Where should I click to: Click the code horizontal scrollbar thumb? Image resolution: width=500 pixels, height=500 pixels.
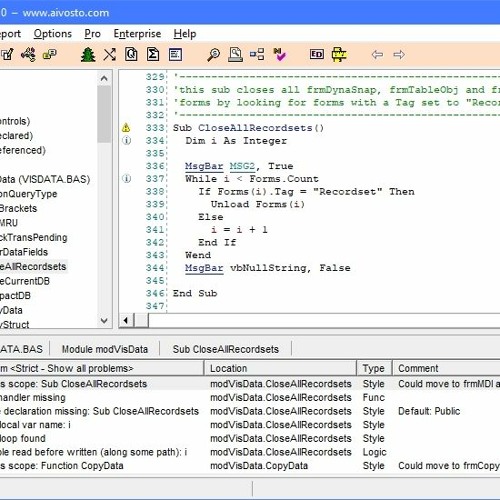(141, 321)
